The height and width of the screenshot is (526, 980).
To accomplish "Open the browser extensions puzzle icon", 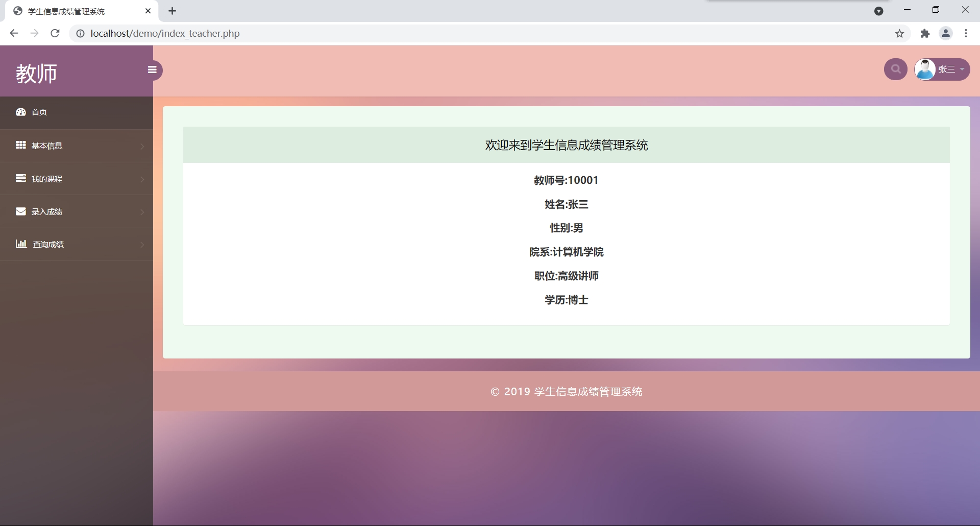I will point(925,34).
